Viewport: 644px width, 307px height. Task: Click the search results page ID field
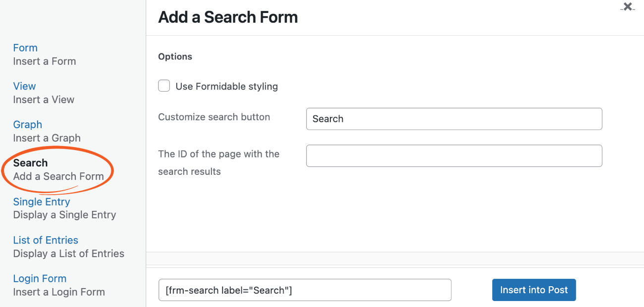click(x=454, y=155)
